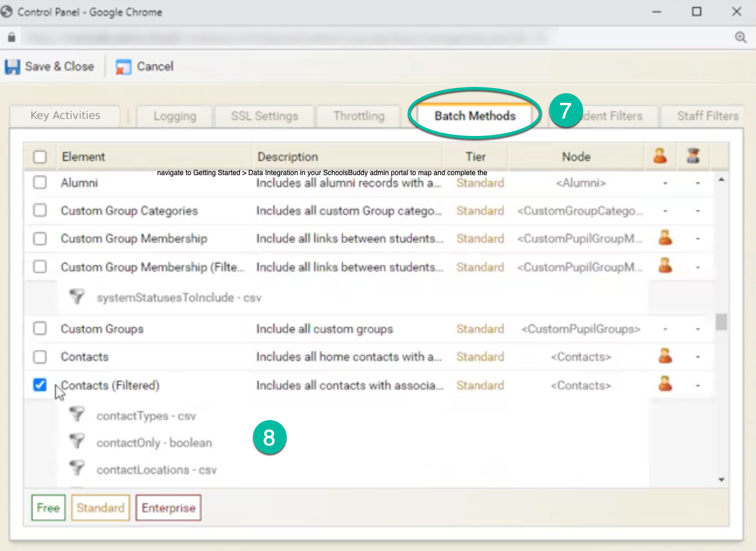
Task: Check the Custom Group Categories checkbox
Action: click(40, 210)
